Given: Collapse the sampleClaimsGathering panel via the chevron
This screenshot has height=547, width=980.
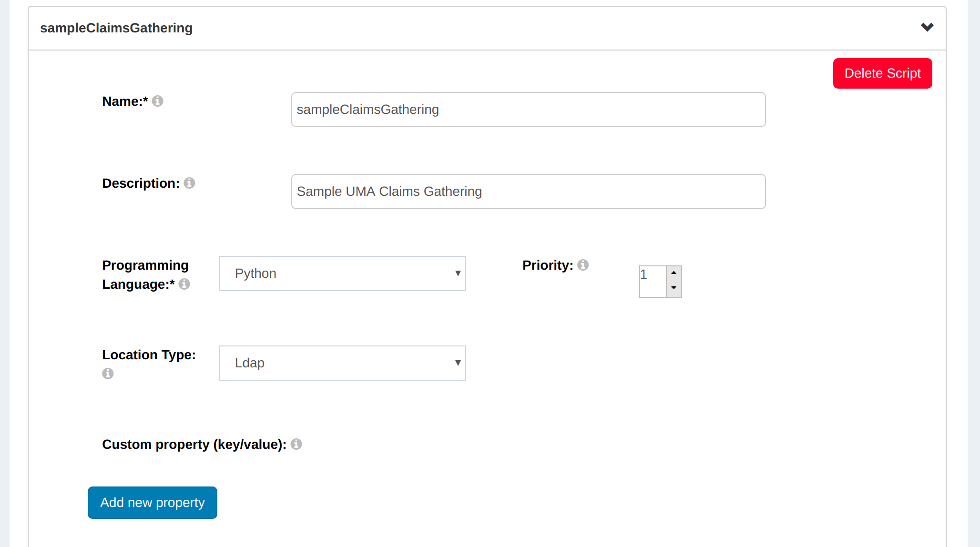Looking at the screenshot, I should [x=927, y=27].
